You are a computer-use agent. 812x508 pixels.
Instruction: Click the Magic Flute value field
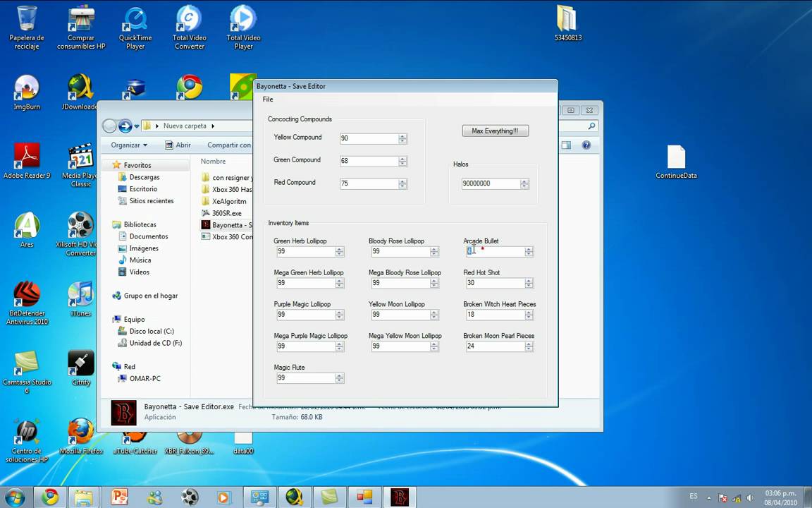(x=306, y=378)
